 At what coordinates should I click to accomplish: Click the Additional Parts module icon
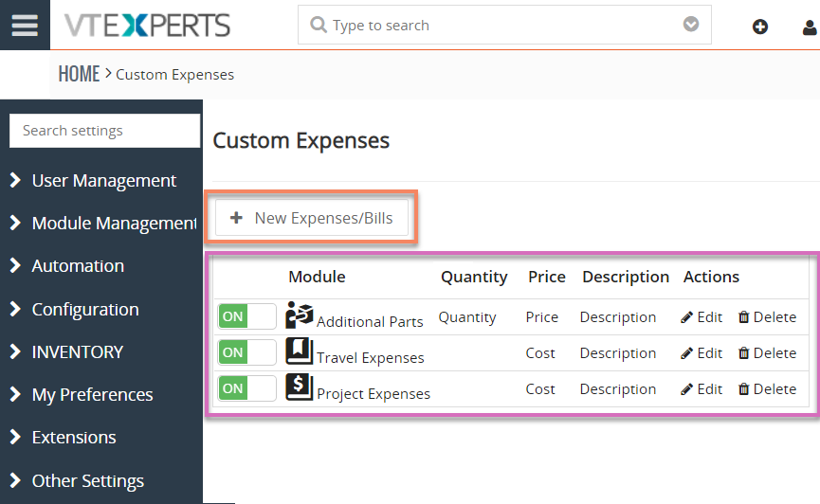300,315
